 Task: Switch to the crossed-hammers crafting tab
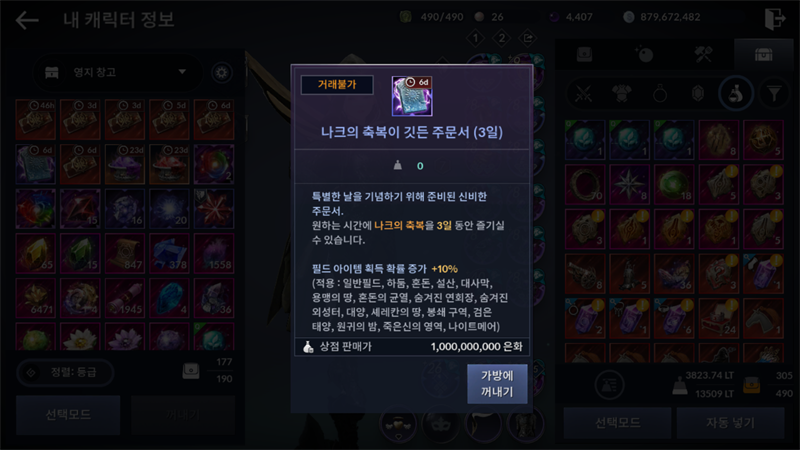(x=704, y=54)
